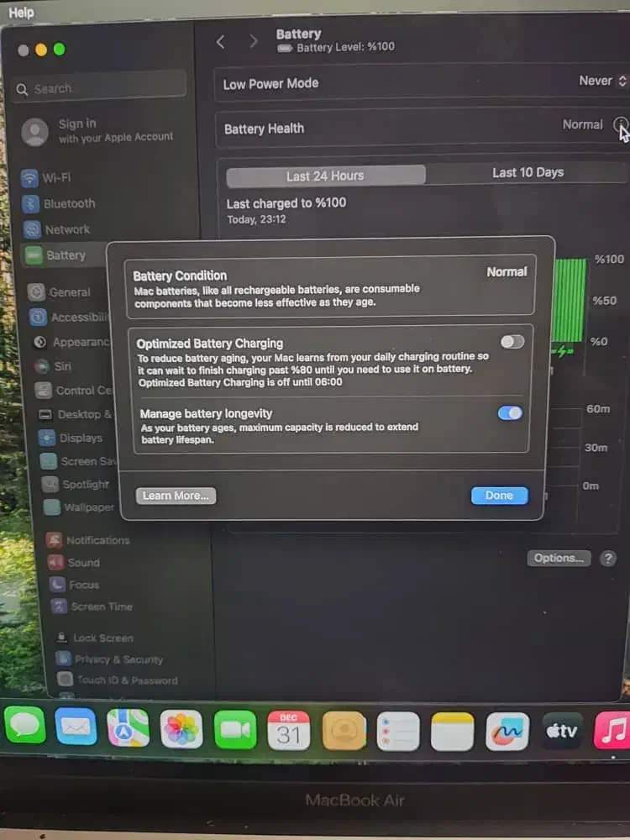Click the Search field in sidebar
This screenshot has height=840, width=630.
99,88
